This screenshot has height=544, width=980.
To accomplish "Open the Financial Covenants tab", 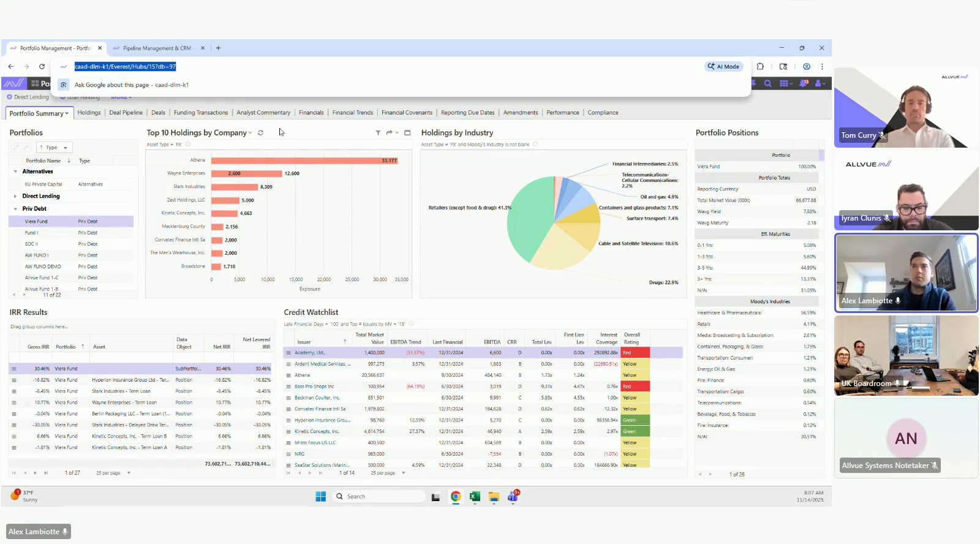I will (x=407, y=113).
